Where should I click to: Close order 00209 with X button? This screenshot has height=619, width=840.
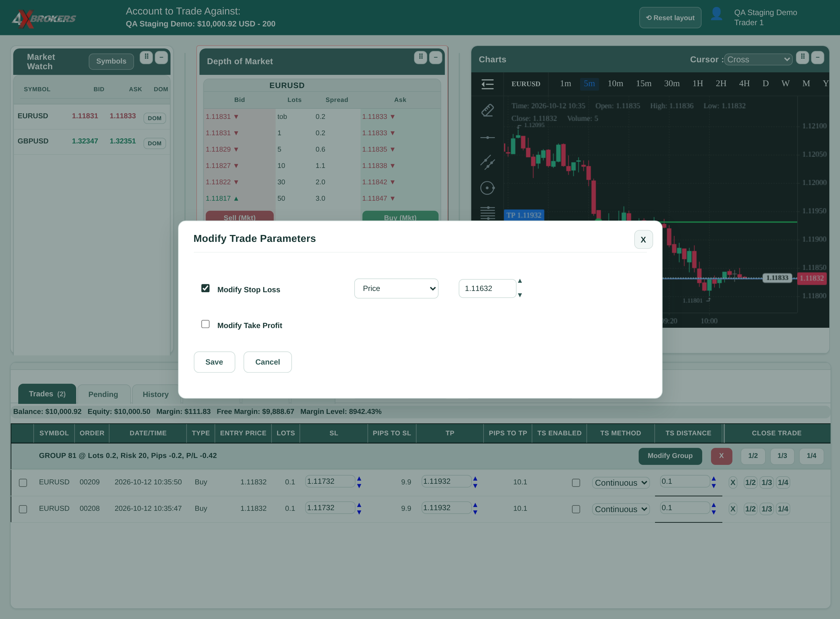click(x=733, y=482)
